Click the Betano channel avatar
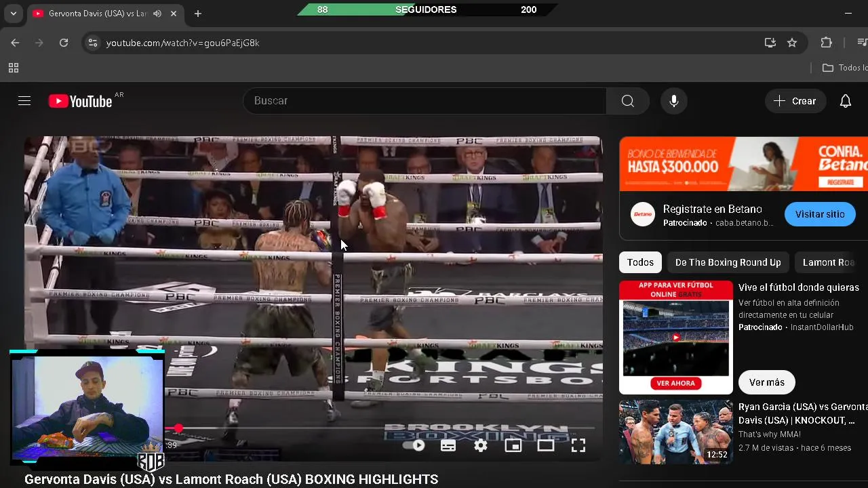The width and height of the screenshot is (868, 488). [642, 215]
